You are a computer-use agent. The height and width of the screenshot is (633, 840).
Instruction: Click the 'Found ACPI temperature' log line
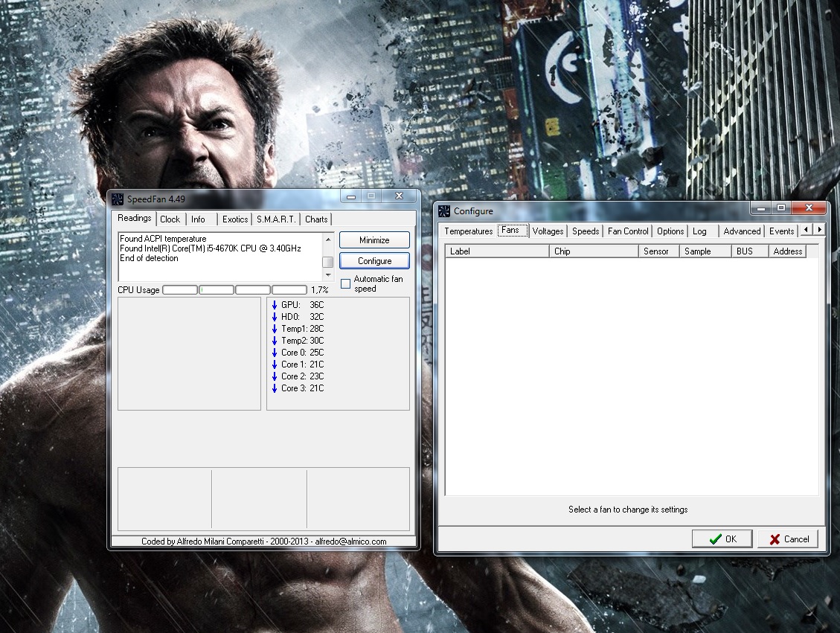click(x=163, y=239)
